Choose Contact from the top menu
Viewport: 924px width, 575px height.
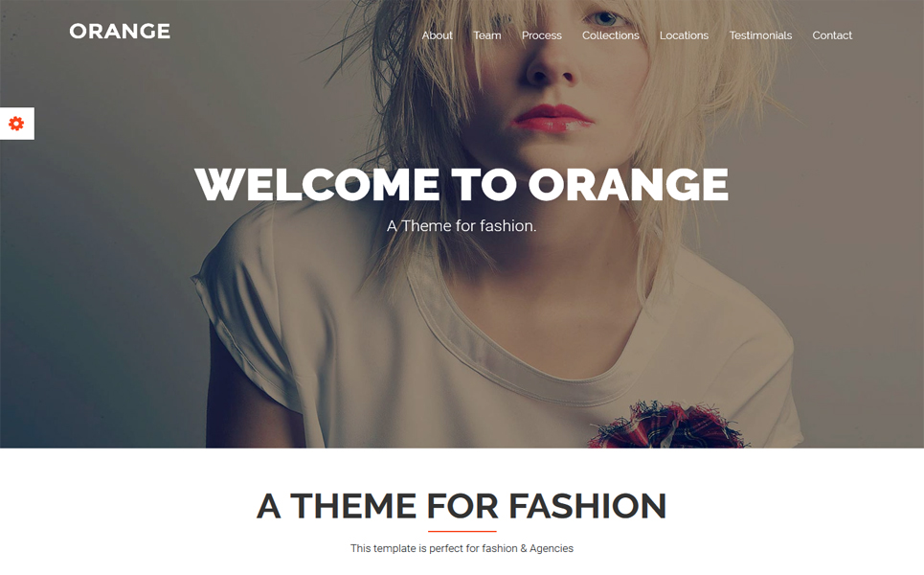point(832,35)
